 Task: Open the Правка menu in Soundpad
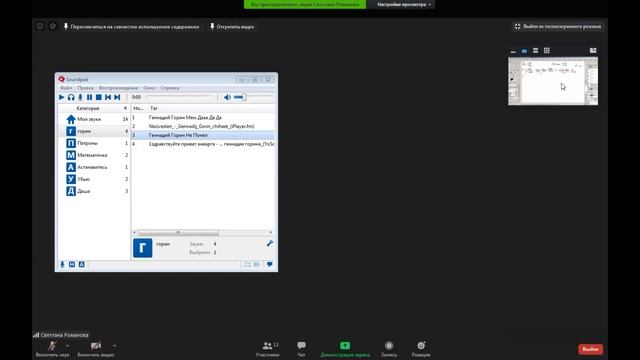click(x=85, y=88)
